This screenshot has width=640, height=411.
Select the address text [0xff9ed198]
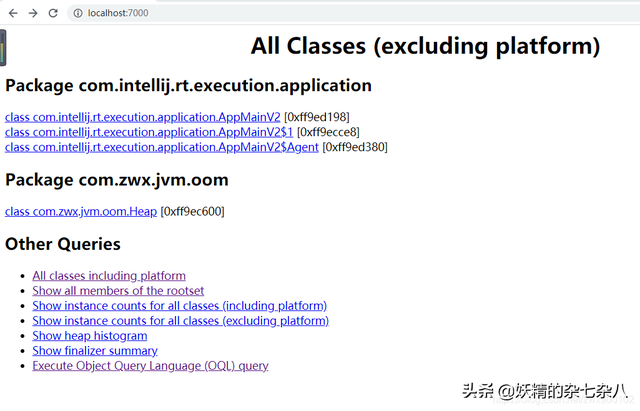pos(317,118)
